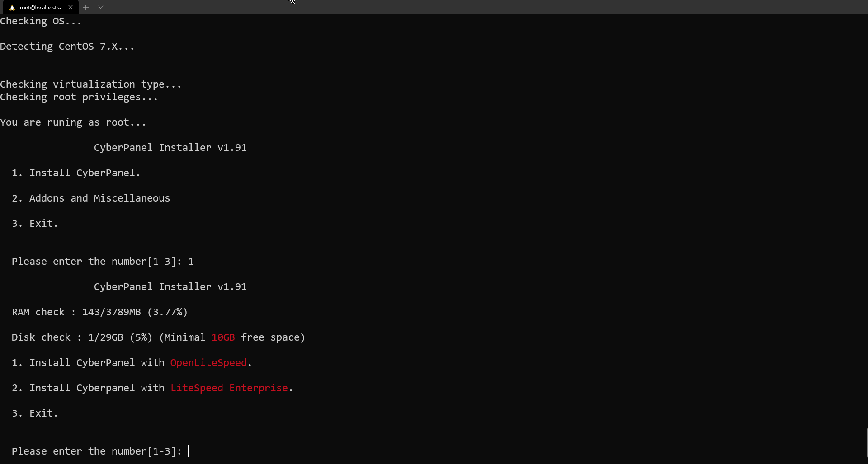This screenshot has width=868, height=464.
Task: Click the Checking virtualization type line
Action: point(90,84)
